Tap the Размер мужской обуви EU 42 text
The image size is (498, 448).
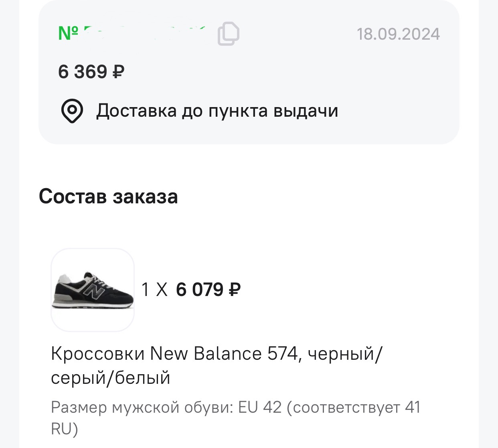166,407
